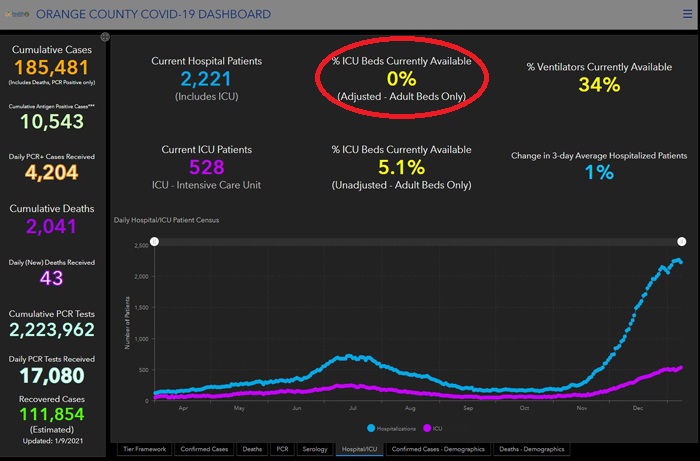The image size is (700, 461).
Task: Click the Current Hospital Patients 2,221 value
Action: tap(206, 79)
